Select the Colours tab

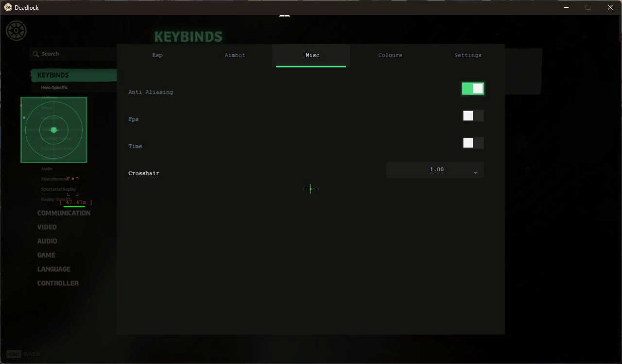point(390,55)
